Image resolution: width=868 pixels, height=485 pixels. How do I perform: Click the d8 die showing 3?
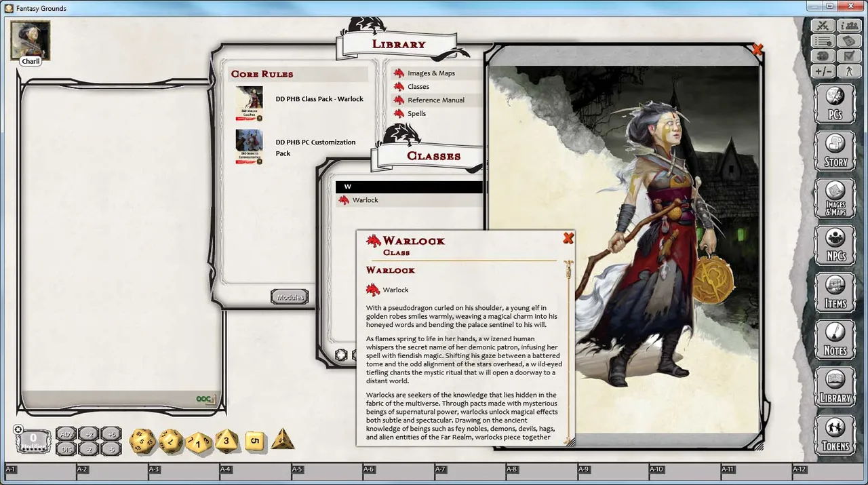[227, 441]
